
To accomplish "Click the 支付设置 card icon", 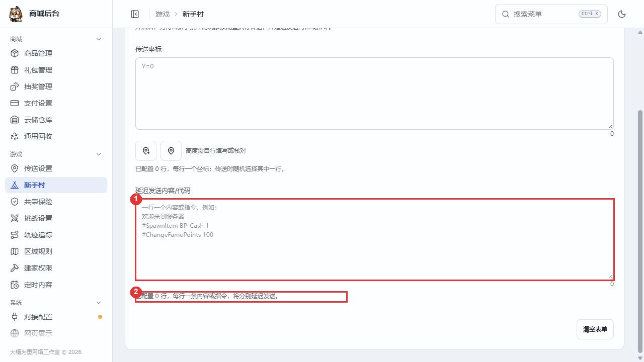I will tap(15, 103).
